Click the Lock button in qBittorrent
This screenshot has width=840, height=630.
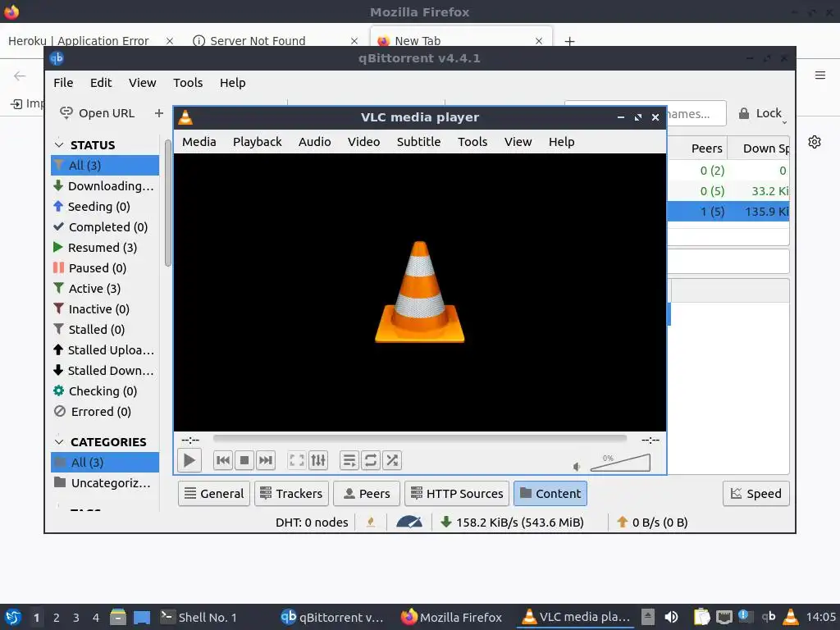coord(760,113)
